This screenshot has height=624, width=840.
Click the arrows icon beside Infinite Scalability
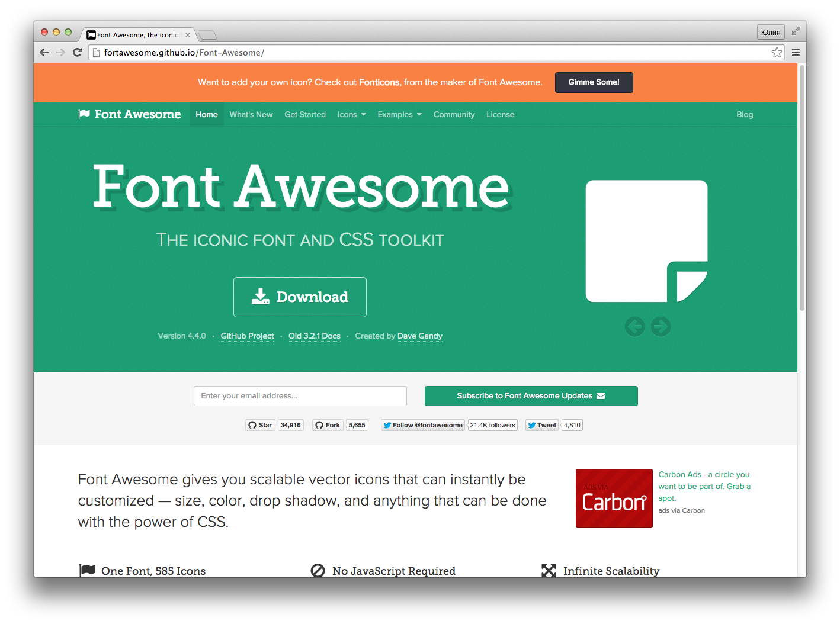point(549,571)
